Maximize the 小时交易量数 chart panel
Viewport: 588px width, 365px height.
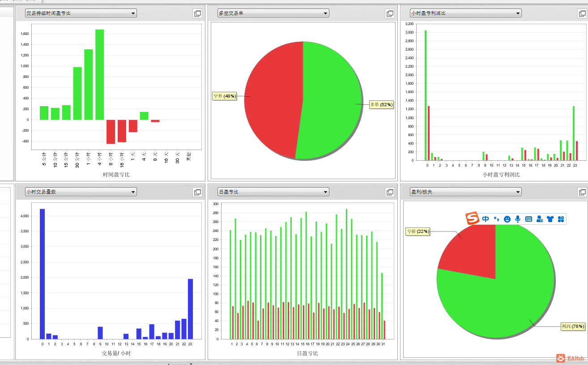[x=197, y=192]
